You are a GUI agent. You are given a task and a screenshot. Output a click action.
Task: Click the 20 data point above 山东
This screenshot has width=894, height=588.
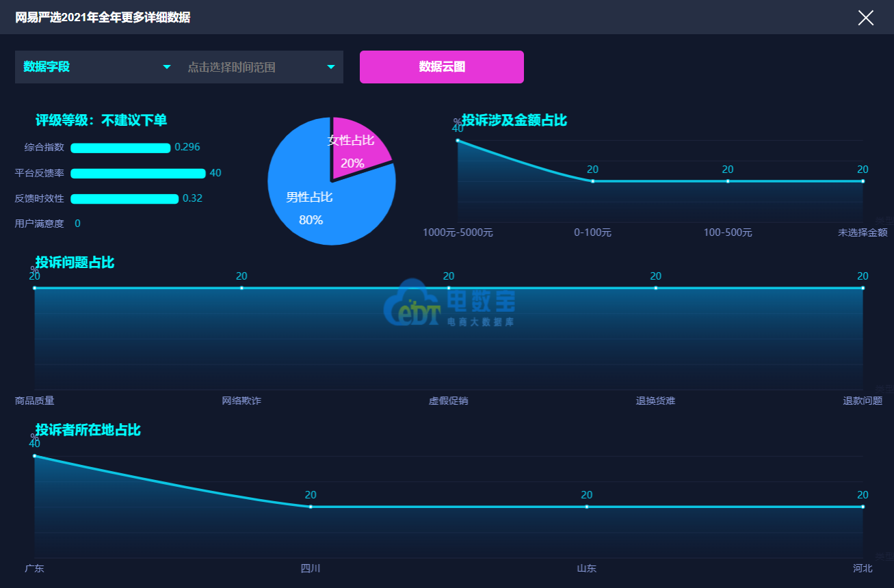[x=586, y=507]
